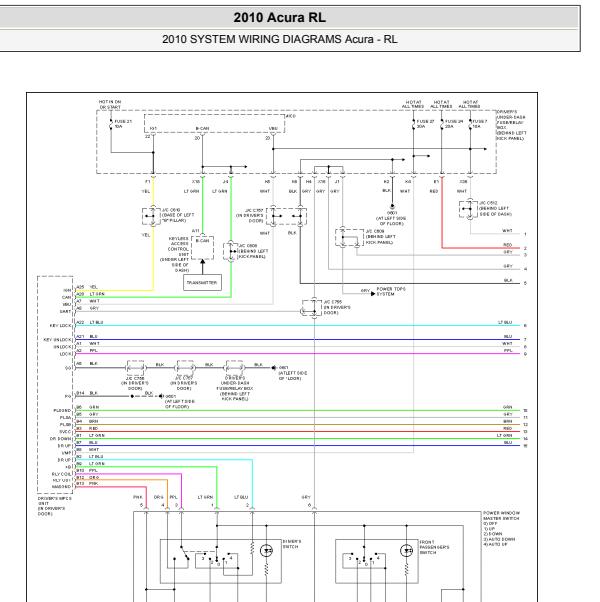Screen dimensions: 600x602
Task: Click the "J/C C757 (IN DRIVER'S DOOR)" label below N5
Action: click(250, 216)
